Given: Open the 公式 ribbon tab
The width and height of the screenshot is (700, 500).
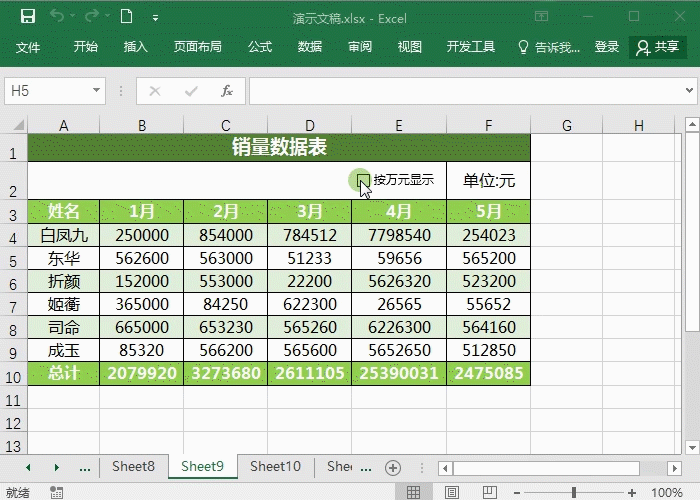Looking at the screenshot, I should (260, 47).
